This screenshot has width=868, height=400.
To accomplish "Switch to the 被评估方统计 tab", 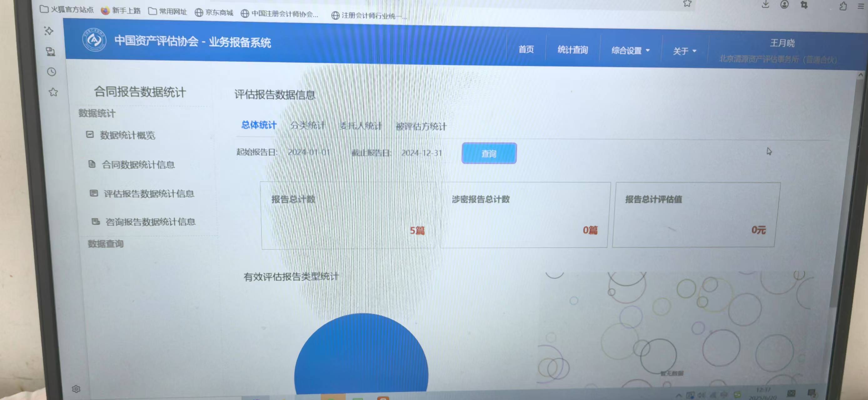I will click(421, 127).
